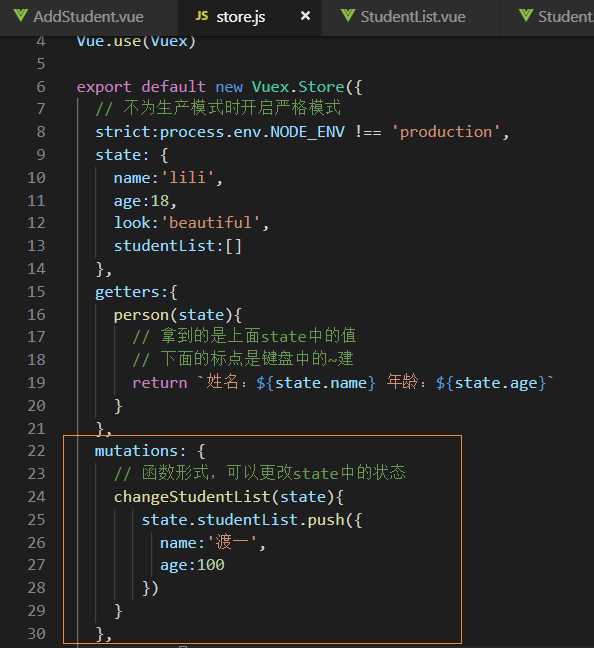Click 'NODE_ENV' on line 8
Viewport: 594px width, 648px height.
tap(307, 132)
